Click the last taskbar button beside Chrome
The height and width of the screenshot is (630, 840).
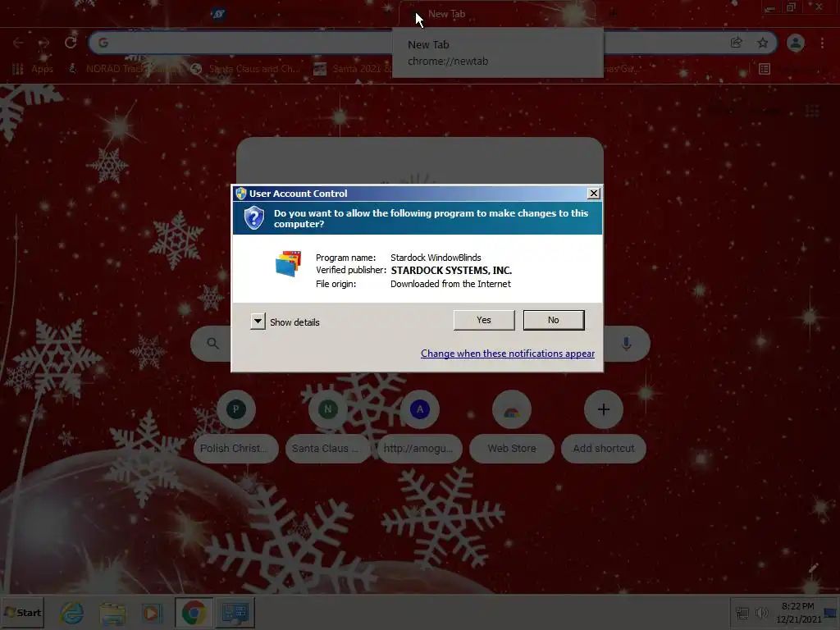235,613
